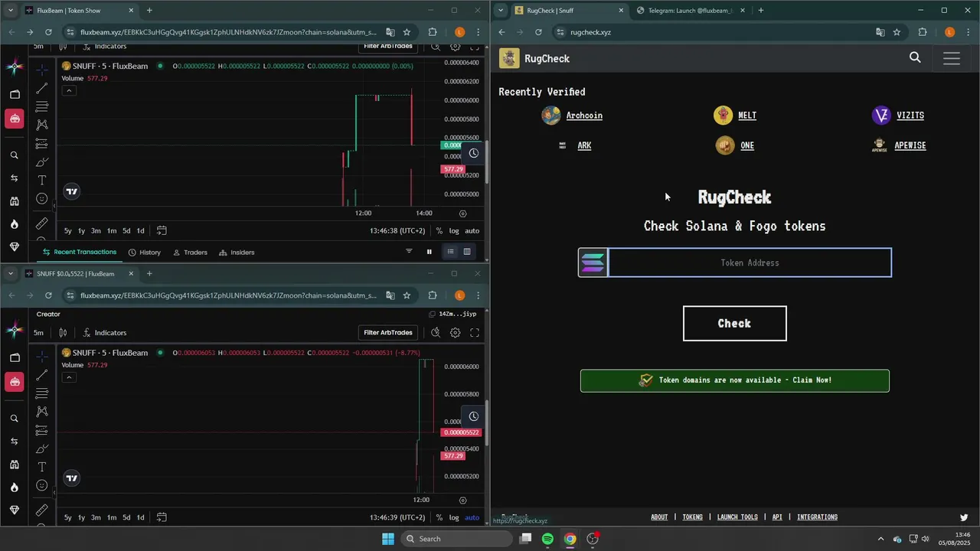Viewport: 980px width, 551px height.
Task: Click the red bot icon in bottom FluxBeam sidebar
Action: [x=14, y=382]
